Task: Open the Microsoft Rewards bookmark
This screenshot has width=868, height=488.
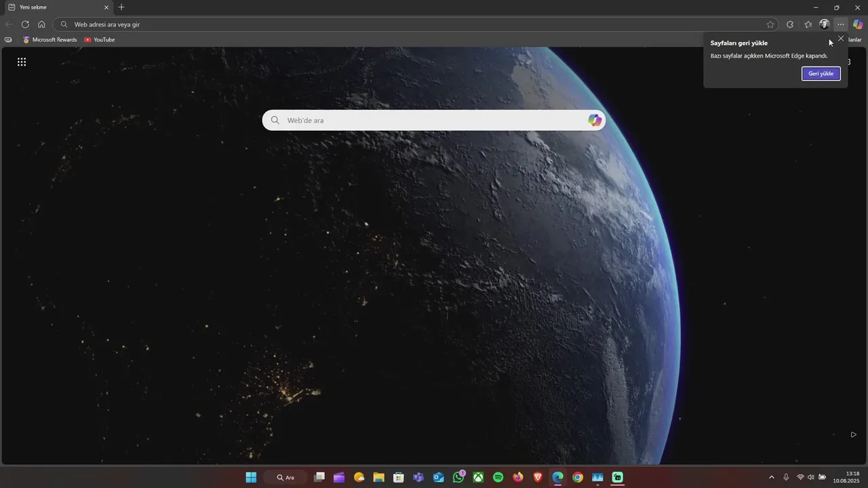Action: pyautogui.click(x=50, y=40)
